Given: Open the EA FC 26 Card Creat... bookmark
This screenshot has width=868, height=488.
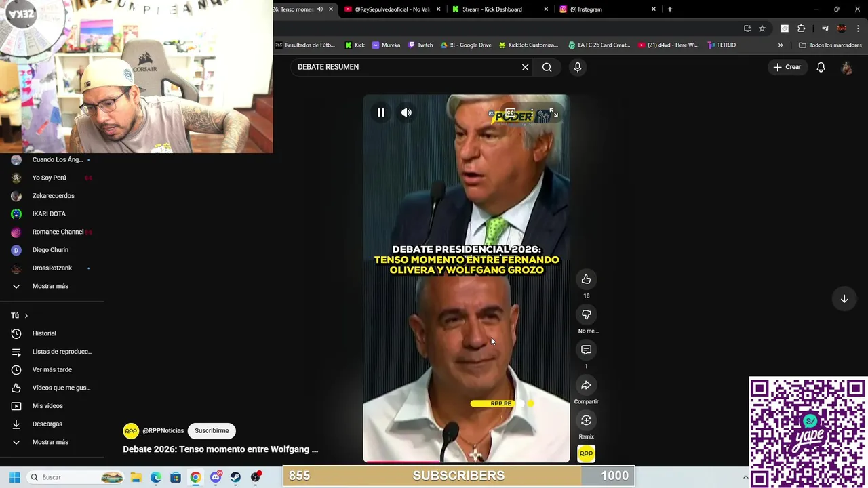Looking at the screenshot, I should [599, 45].
